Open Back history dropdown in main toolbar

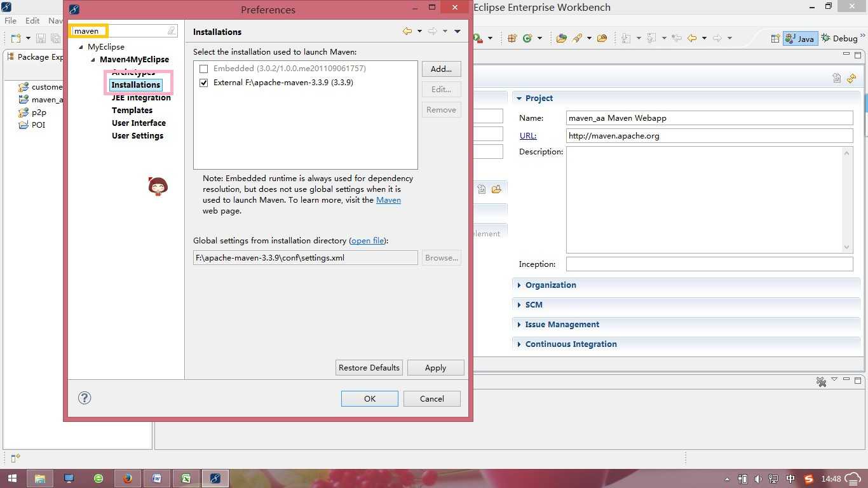point(704,39)
